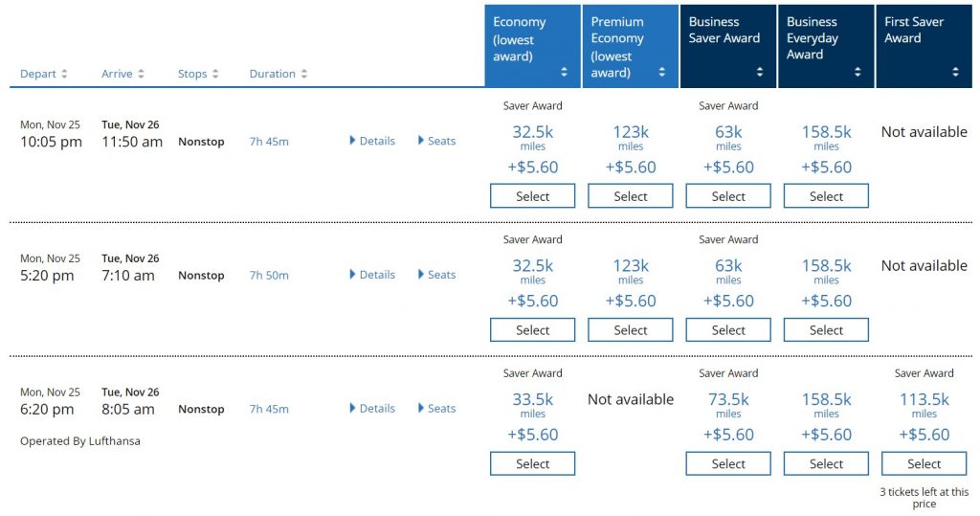Expand Details for the 10:05 pm flight

pos(372,141)
